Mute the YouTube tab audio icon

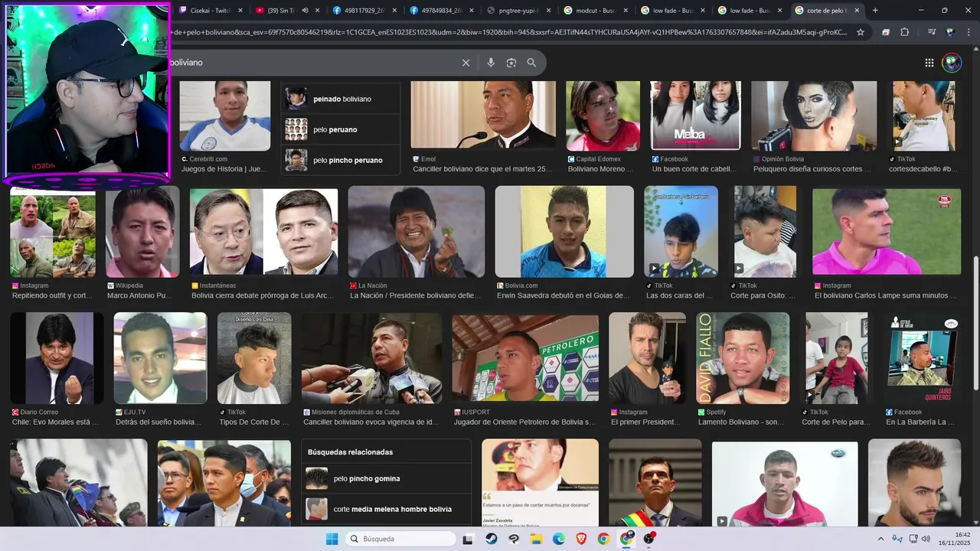coord(305,11)
